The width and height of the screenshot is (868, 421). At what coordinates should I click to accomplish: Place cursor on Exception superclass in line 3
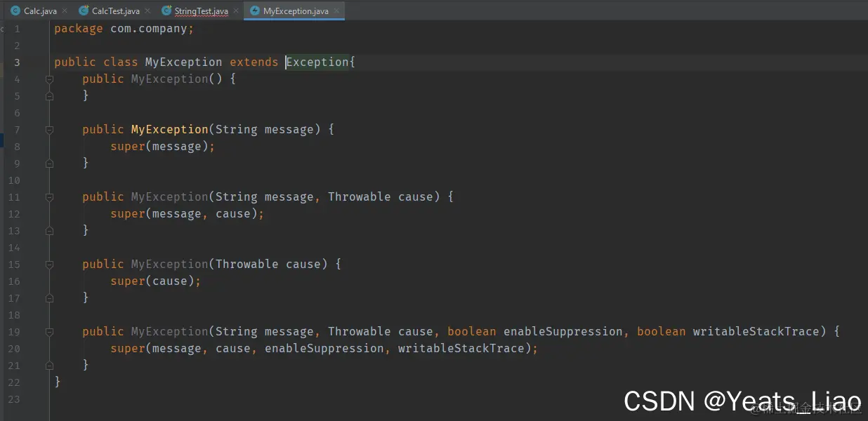click(317, 62)
